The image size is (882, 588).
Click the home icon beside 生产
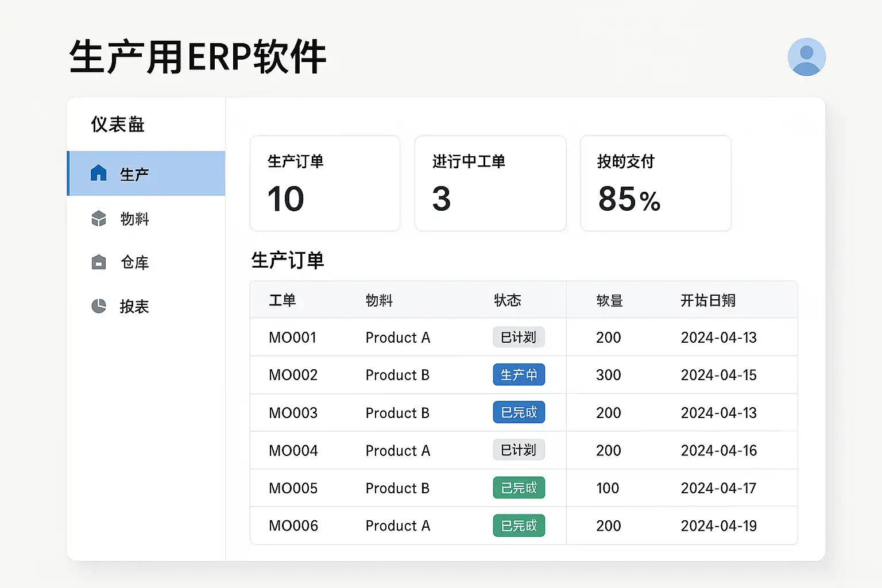point(99,173)
